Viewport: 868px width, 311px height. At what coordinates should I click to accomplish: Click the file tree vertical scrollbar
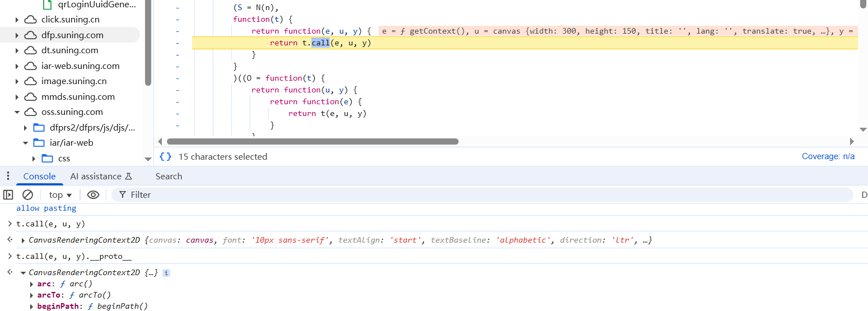click(x=148, y=43)
